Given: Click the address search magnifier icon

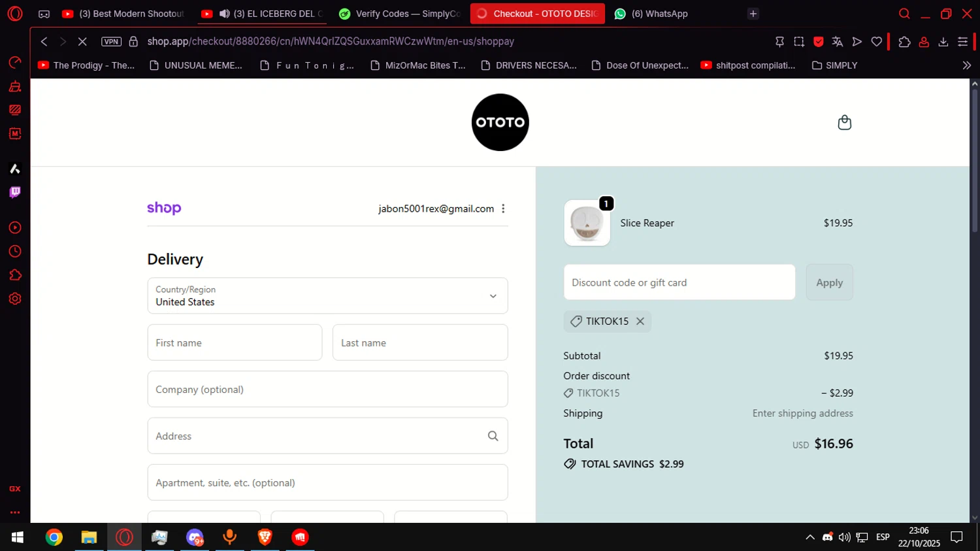Looking at the screenshot, I should [493, 436].
